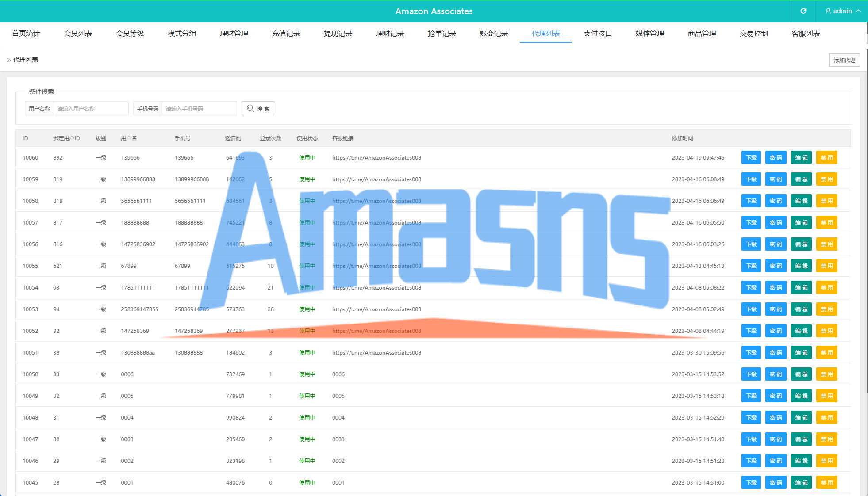
Task: Open the 客服列表 tab
Action: pyautogui.click(x=806, y=34)
